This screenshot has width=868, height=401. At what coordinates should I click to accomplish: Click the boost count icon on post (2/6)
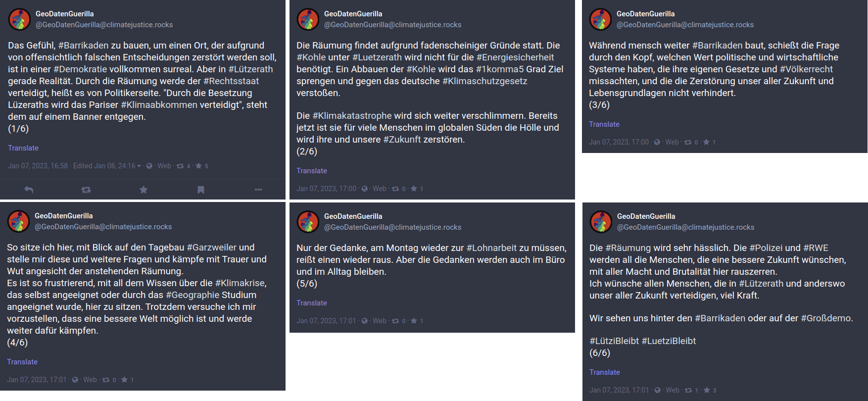[x=396, y=189]
